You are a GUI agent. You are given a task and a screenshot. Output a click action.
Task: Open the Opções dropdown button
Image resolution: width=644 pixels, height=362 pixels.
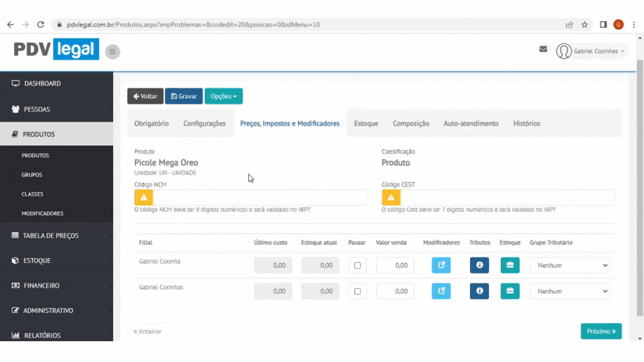pos(223,96)
